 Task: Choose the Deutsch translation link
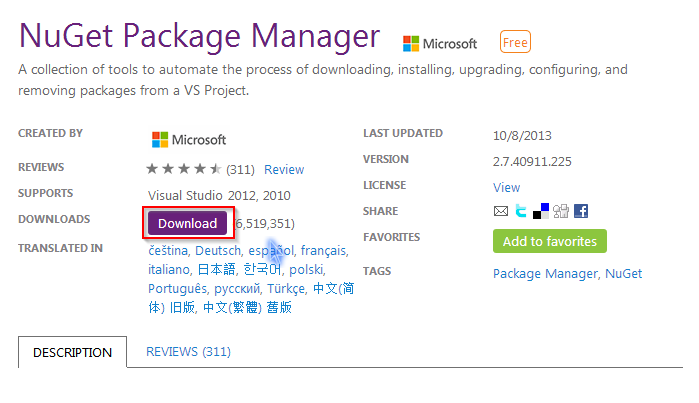point(218,251)
